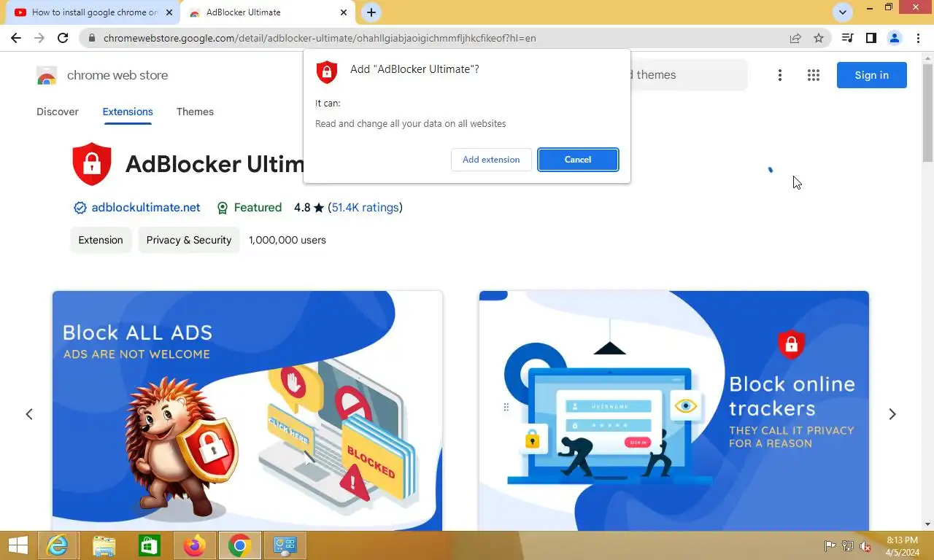This screenshot has height=560, width=934.
Task: Open the 51.4K ratings link
Action: pos(366,208)
